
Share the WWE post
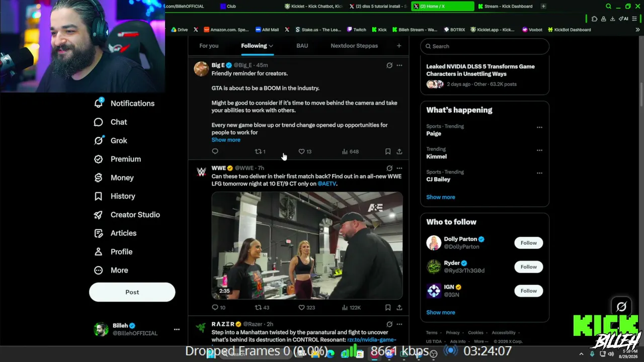399,307
